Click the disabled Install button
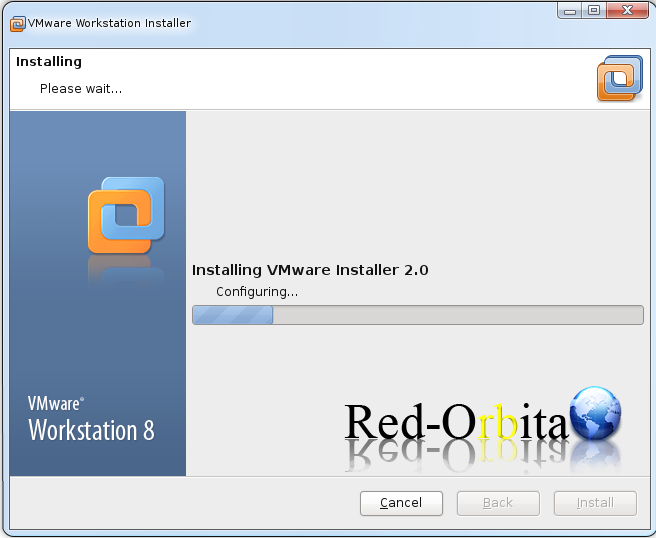 click(x=595, y=503)
